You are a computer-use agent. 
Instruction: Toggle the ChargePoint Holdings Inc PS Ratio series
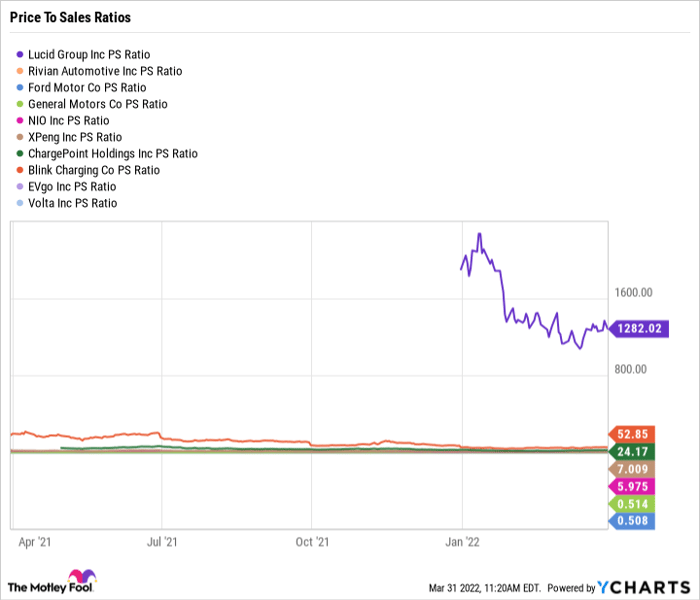pyautogui.click(x=114, y=154)
